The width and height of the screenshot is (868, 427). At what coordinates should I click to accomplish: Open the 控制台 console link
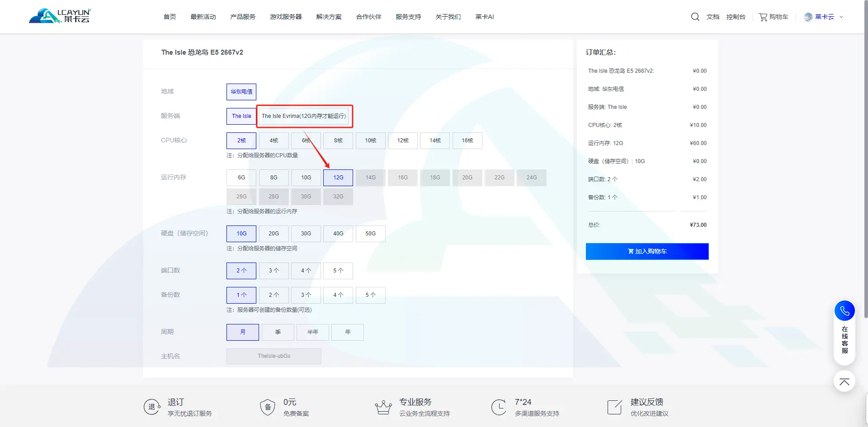[736, 17]
